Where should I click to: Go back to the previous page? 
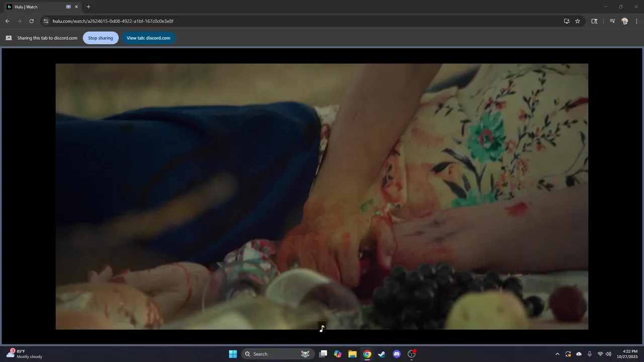(x=7, y=21)
